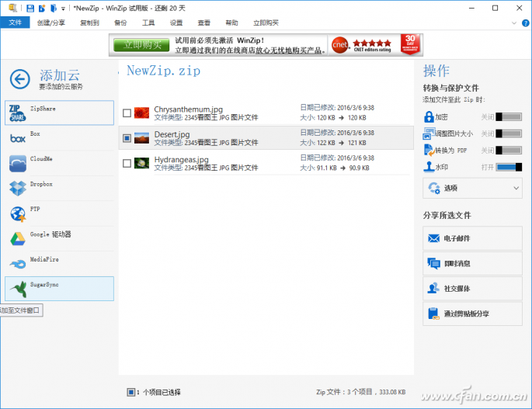The image size is (532, 409).
Task: Check the Hydrangeas.jpg checkbox
Action: (x=127, y=164)
